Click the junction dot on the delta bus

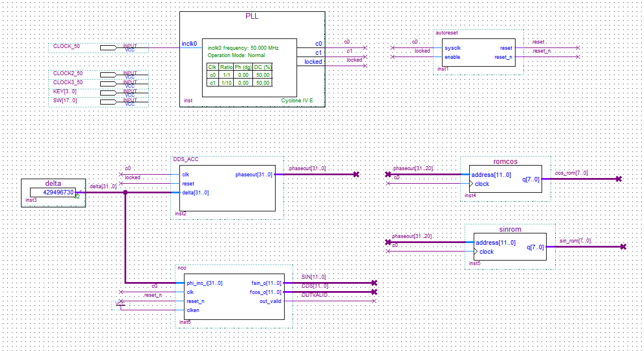coord(125,193)
